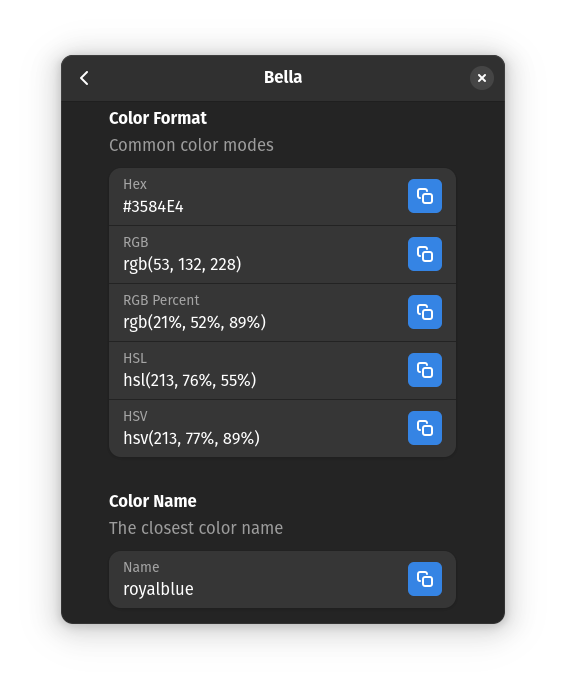Click the rgb(21%, 52%, 89%) value
Image resolution: width=566 pixels, height=691 pixels.
194,323
